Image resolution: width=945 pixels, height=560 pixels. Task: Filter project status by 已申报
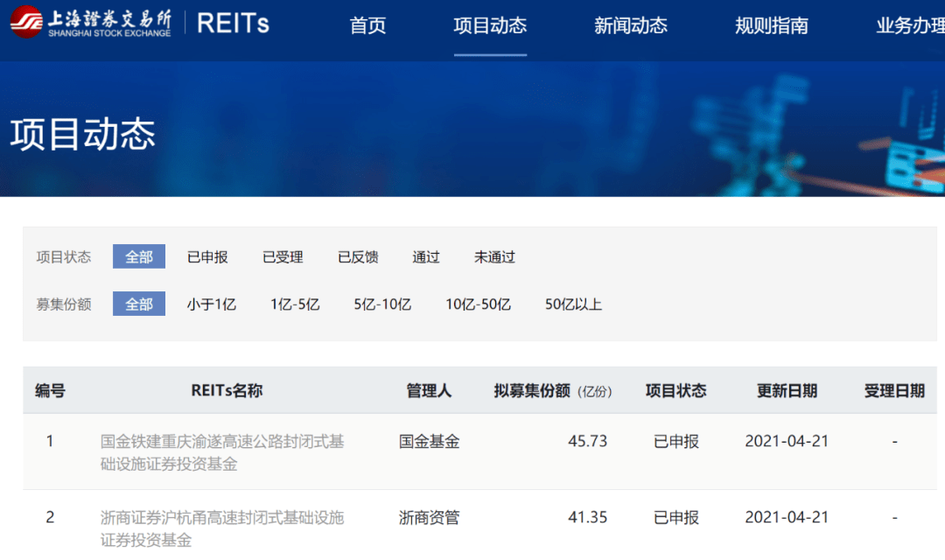[207, 256]
